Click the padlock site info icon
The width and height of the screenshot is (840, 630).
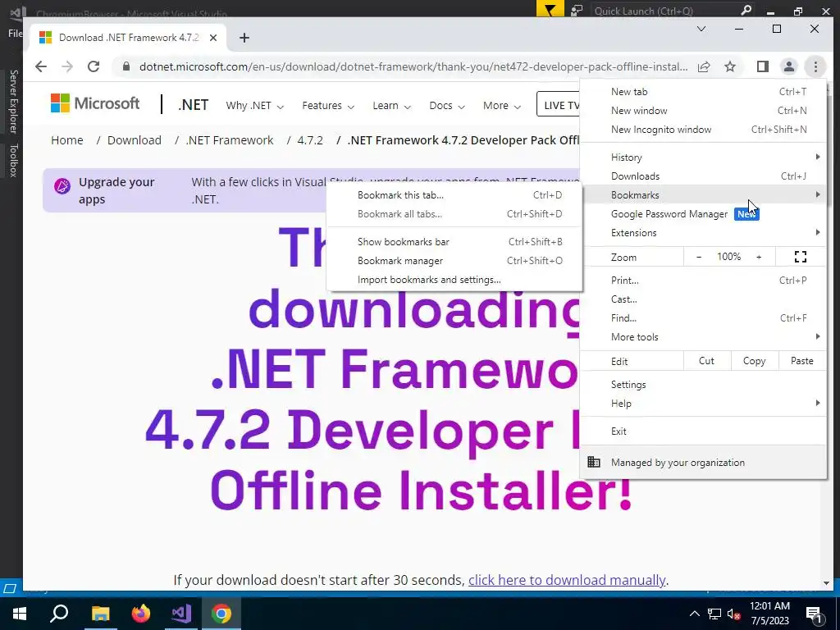coord(126,66)
